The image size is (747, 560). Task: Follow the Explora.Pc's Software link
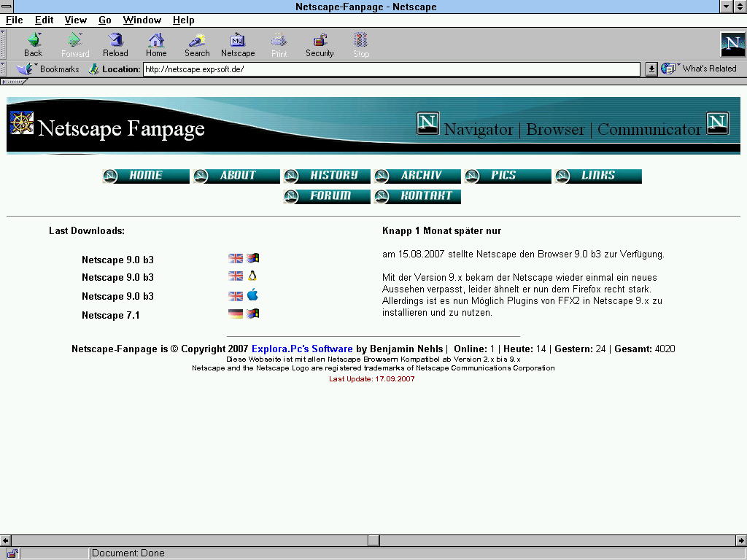tap(302, 349)
